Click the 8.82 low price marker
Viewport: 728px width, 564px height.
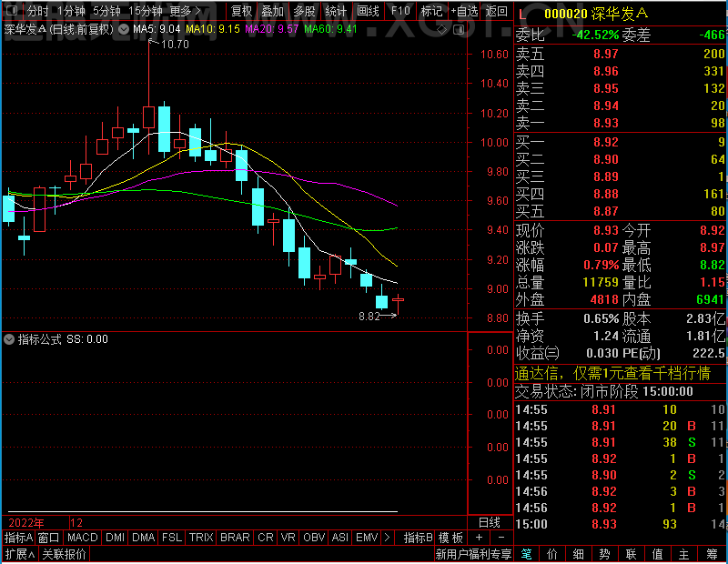[x=369, y=317]
